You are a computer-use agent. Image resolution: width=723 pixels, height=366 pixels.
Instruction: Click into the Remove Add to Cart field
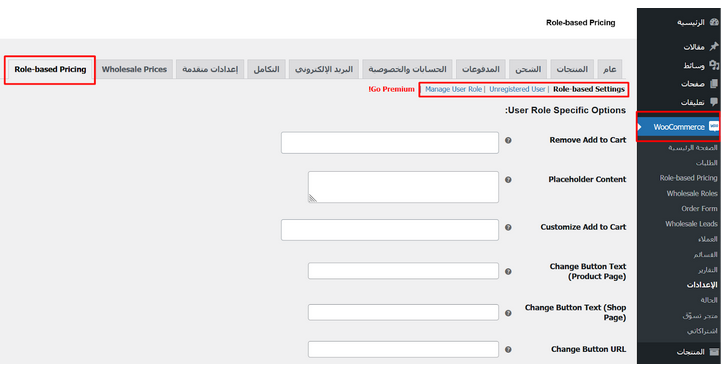(x=390, y=143)
